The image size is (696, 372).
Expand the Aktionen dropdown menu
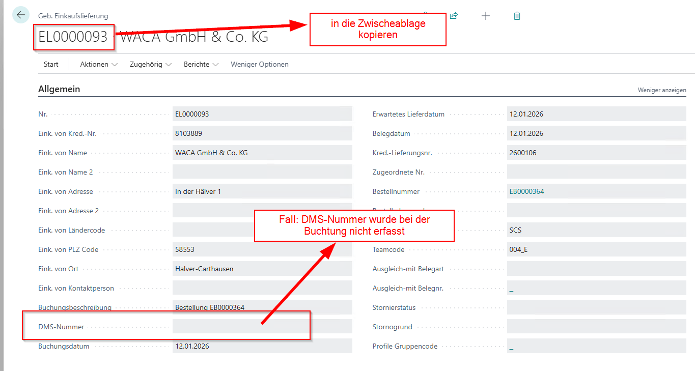[98, 64]
